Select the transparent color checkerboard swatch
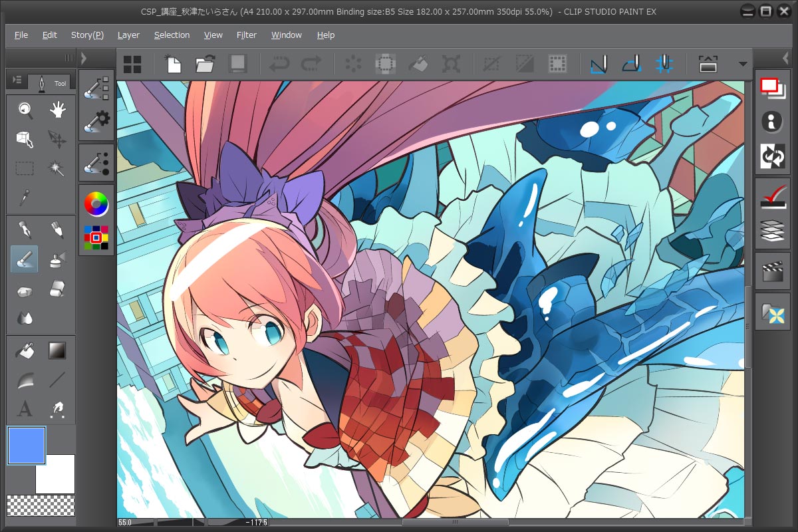This screenshot has width=798, height=532. coord(41,505)
